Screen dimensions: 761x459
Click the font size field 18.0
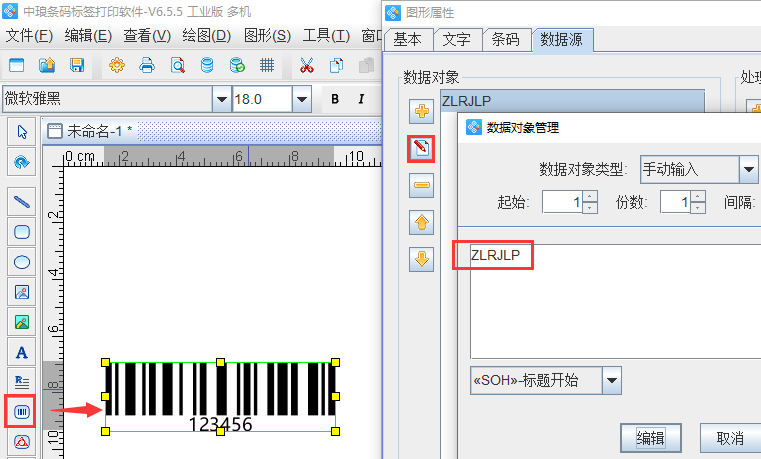pyautogui.click(x=262, y=99)
